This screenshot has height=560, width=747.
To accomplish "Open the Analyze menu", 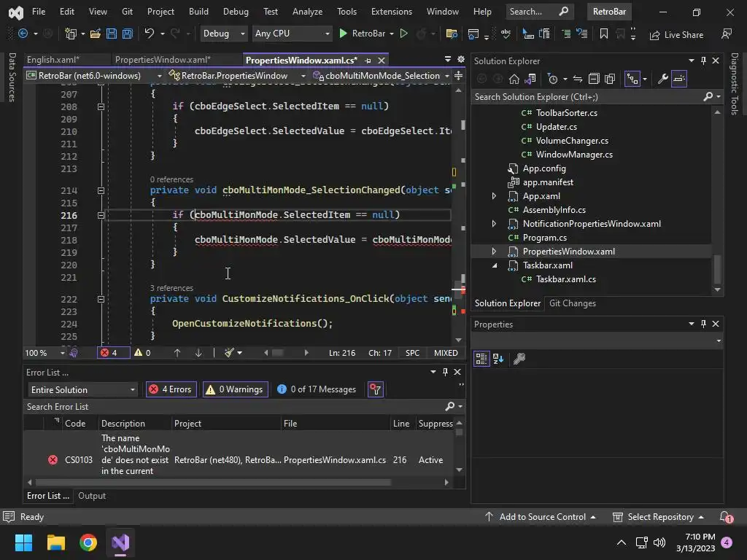I will coord(307,12).
